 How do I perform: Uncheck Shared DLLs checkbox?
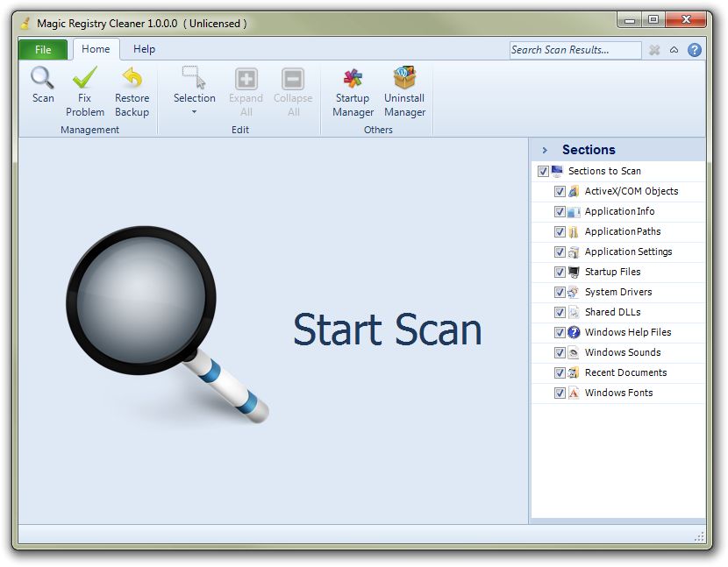tap(560, 312)
